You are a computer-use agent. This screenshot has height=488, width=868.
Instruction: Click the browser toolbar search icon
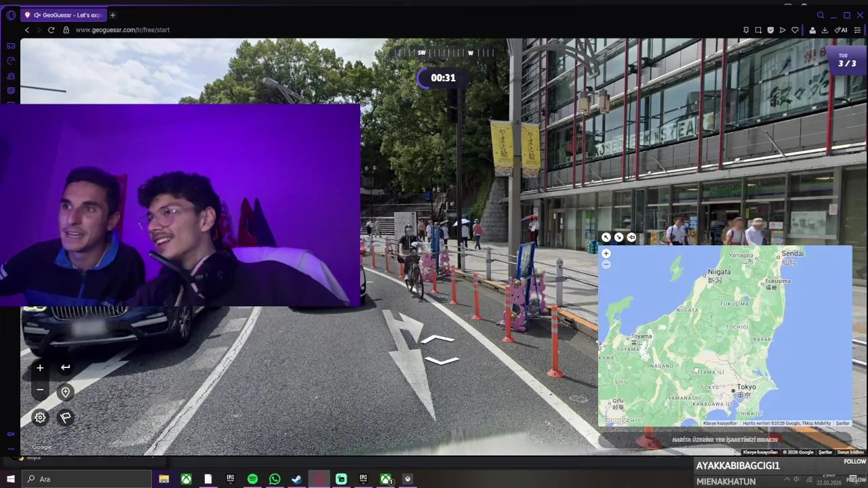tap(821, 15)
